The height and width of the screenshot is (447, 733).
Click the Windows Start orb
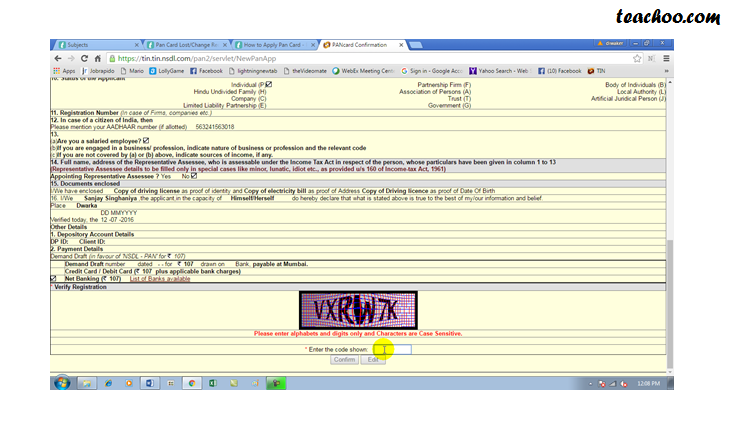point(62,383)
